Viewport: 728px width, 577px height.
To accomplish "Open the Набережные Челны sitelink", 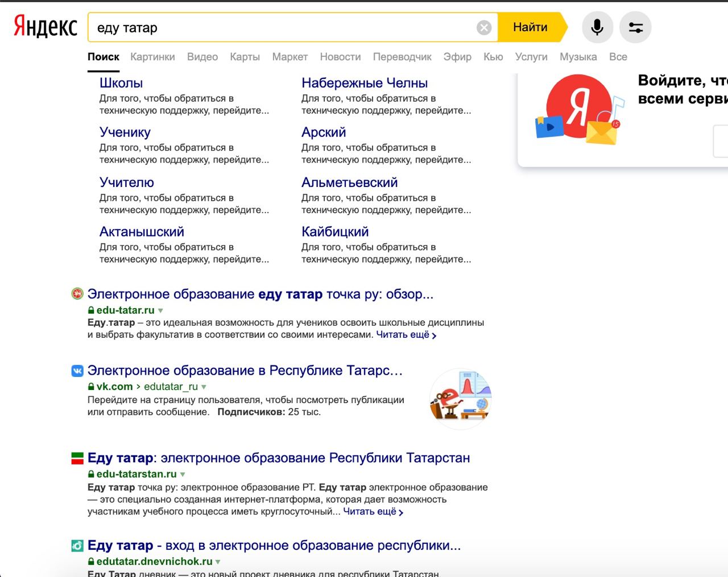I will 365,83.
